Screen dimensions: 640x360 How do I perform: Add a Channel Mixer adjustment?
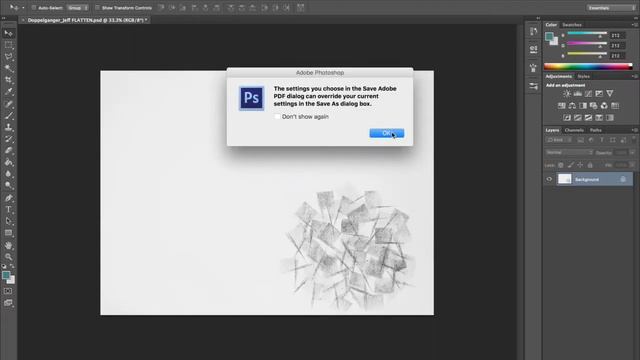(x=604, y=106)
